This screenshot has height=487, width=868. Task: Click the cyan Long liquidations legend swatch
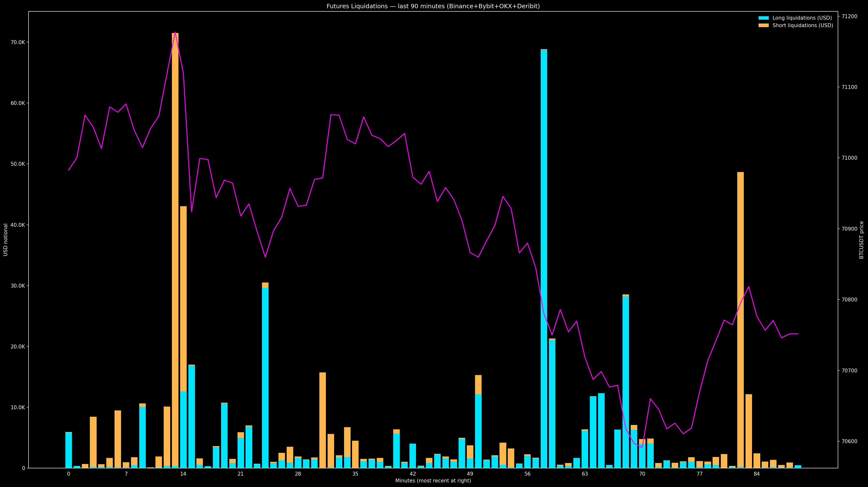click(764, 18)
